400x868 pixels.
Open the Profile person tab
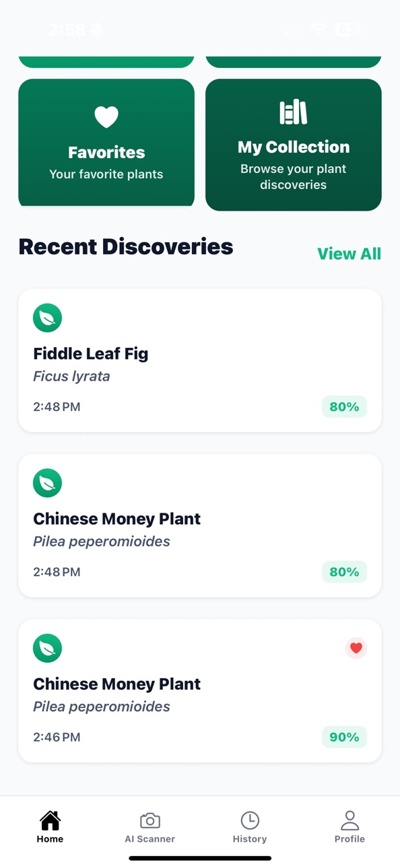click(349, 827)
